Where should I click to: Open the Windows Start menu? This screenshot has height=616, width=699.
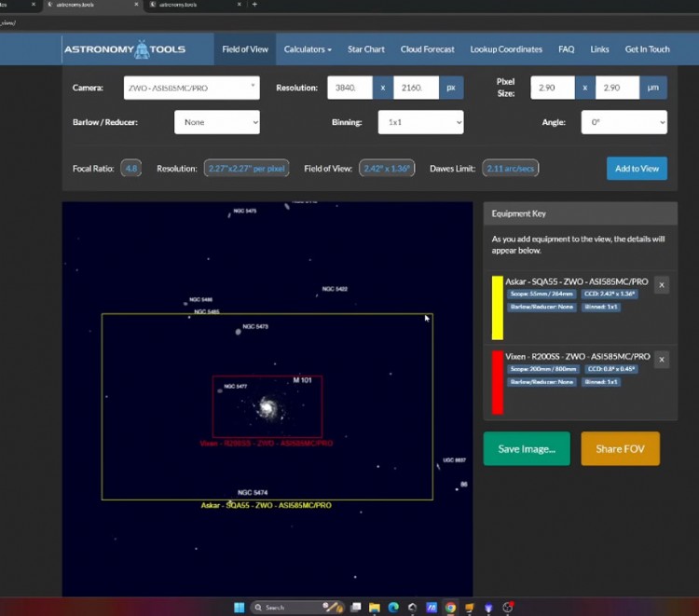pyautogui.click(x=239, y=607)
